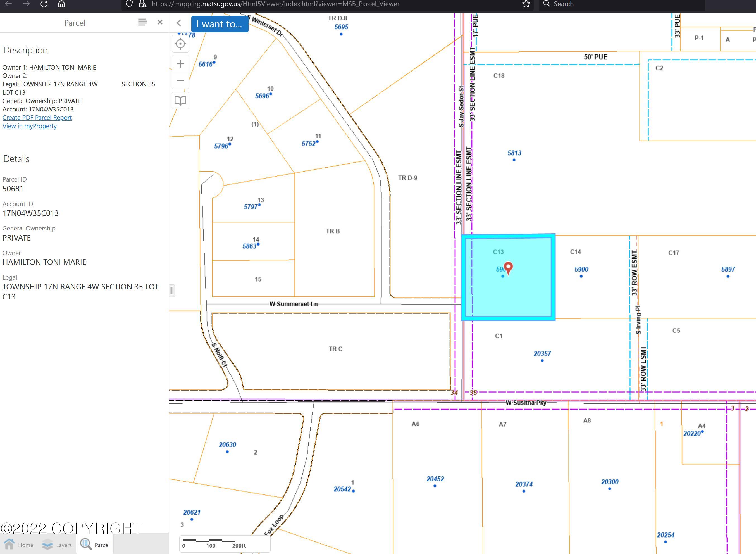Click address label 20254 on the map
This screenshot has height=554, width=756.
click(x=666, y=535)
